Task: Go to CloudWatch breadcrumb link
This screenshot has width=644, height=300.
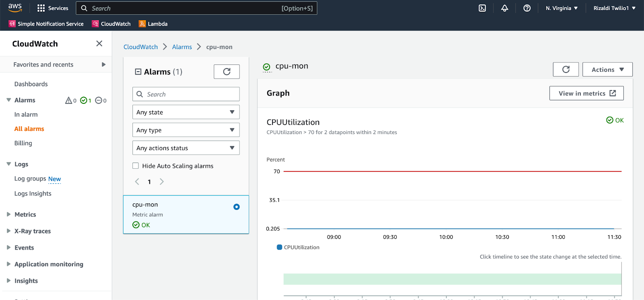Action: tap(140, 47)
